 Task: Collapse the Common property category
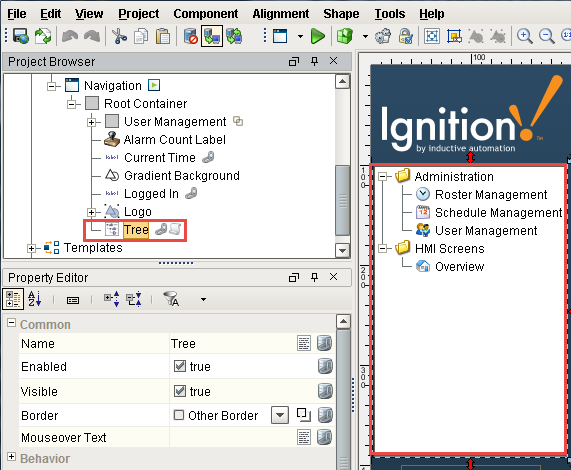11,323
